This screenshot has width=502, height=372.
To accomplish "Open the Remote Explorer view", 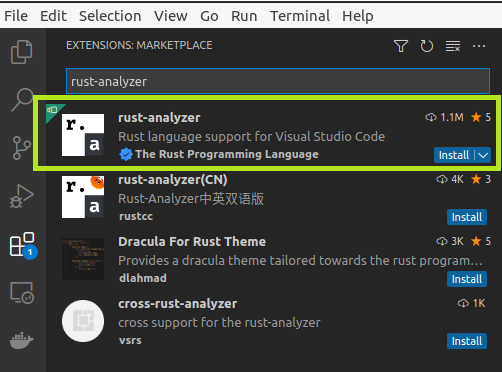I will (x=22, y=293).
